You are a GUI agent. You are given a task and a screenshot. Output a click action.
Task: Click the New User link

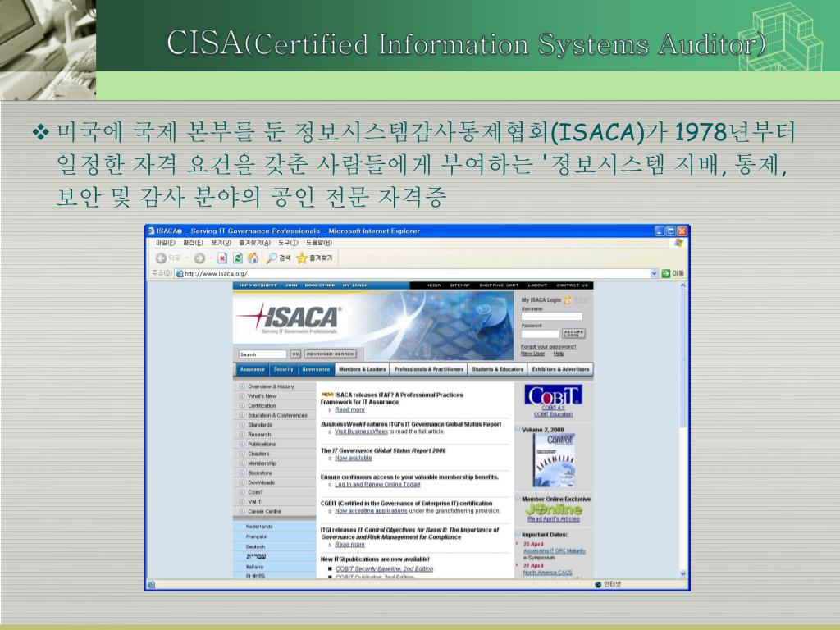tap(532, 354)
